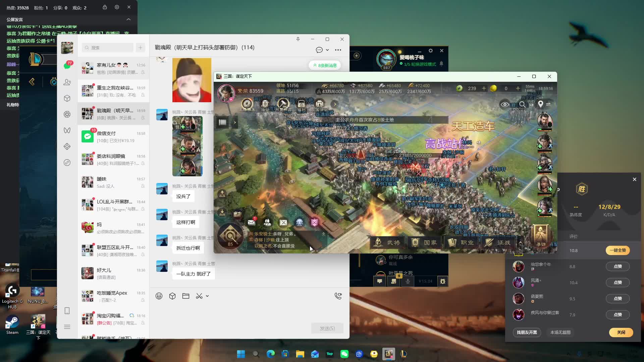This screenshot has height=362, width=644.
Task: Open the map location pin icon in game
Action: coord(540,104)
